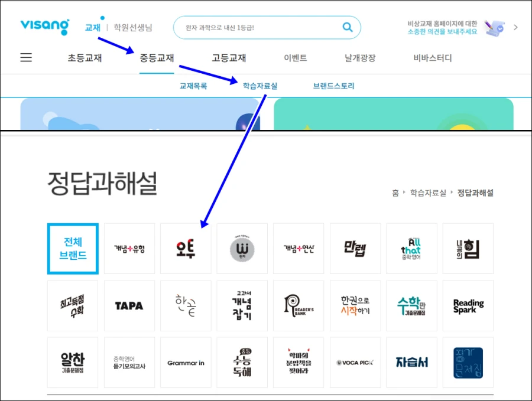Open the 이벤트 menu

click(295, 58)
